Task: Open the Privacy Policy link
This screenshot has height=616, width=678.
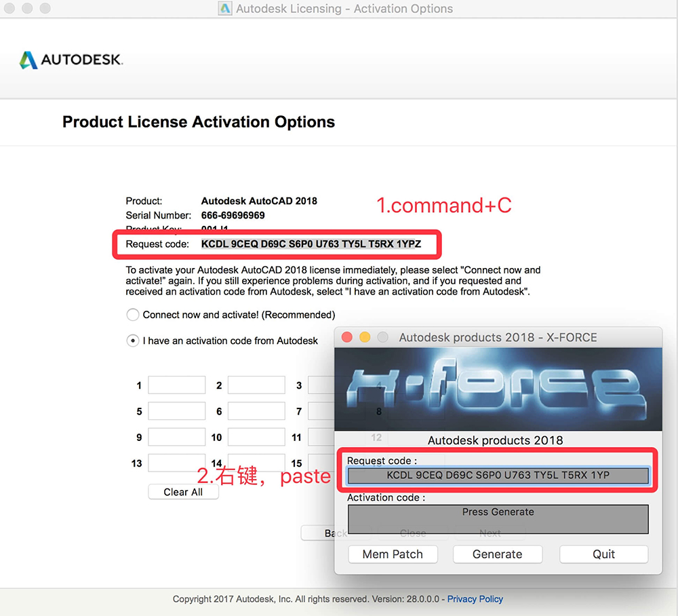Action: pyautogui.click(x=475, y=599)
